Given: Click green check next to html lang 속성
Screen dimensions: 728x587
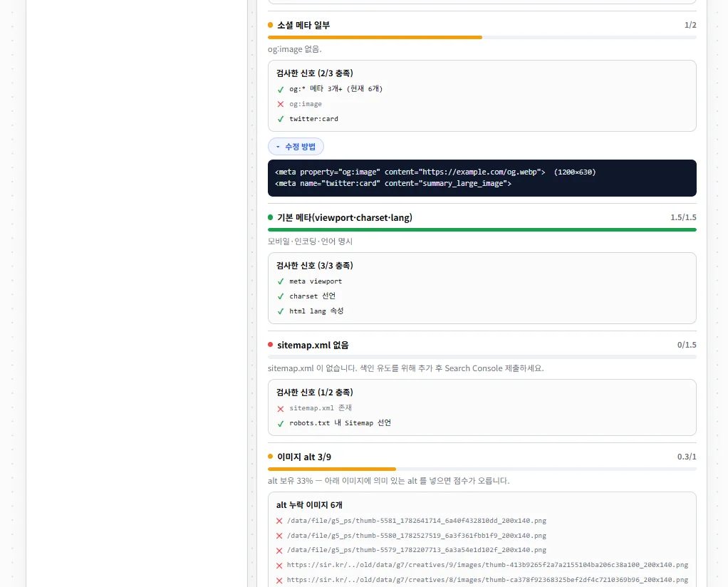Looking at the screenshot, I should click(x=281, y=311).
